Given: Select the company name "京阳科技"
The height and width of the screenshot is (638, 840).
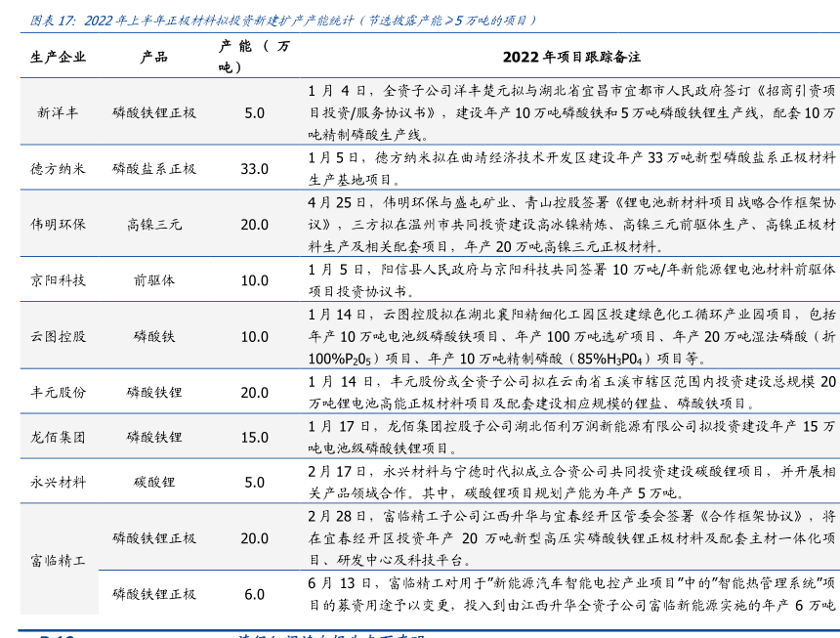Looking at the screenshot, I should [58, 280].
